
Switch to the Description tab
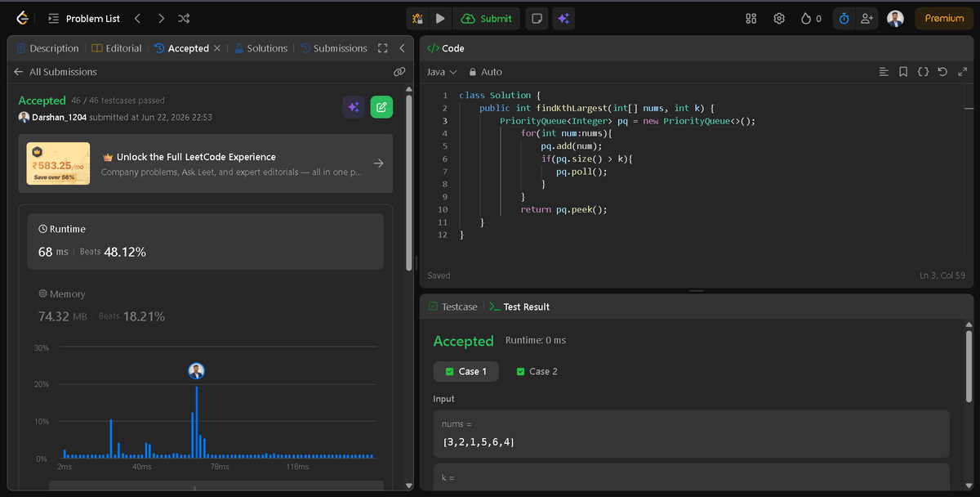click(x=48, y=48)
